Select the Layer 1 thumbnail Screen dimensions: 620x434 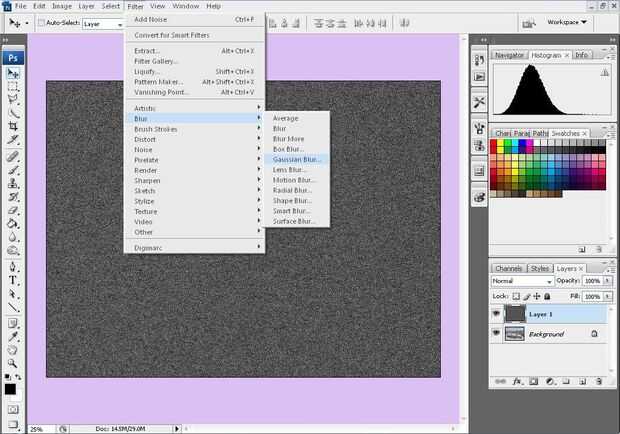click(515, 314)
